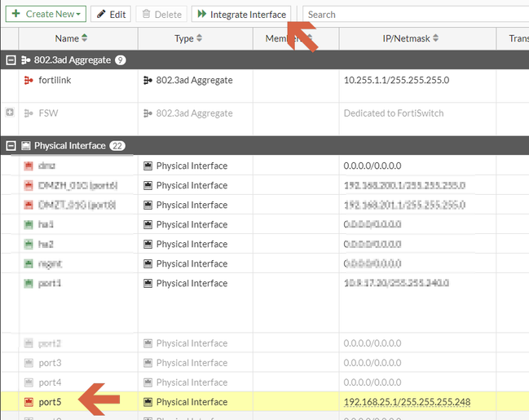Click the Type column sort icon
This screenshot has height=420, width=529.
[200, 38]
